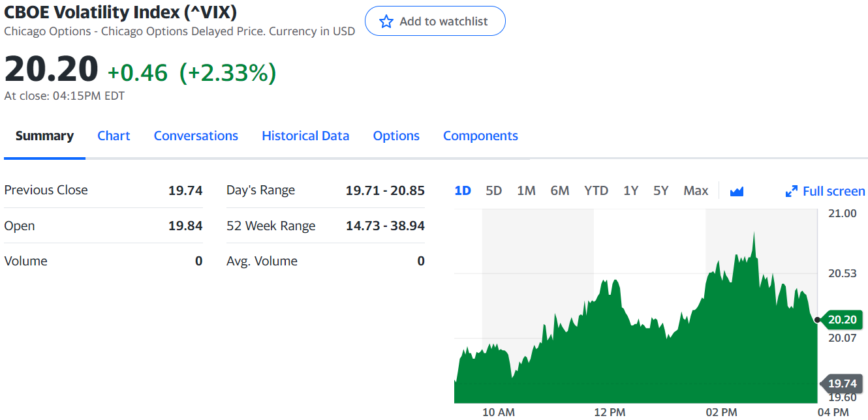Screen dimensions: 868x420
Task: Click the Day's Range value 19.71 - 20.85
Action: 385,190
